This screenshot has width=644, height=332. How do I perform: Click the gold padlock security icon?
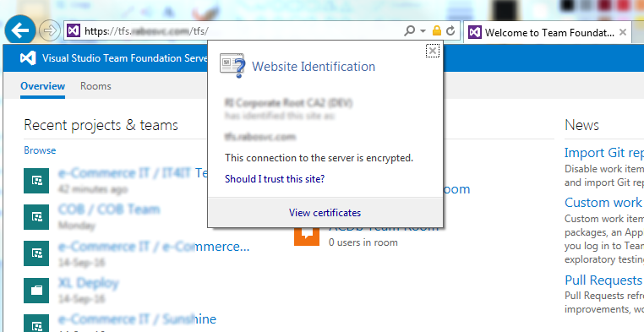[x=437, y=30]
